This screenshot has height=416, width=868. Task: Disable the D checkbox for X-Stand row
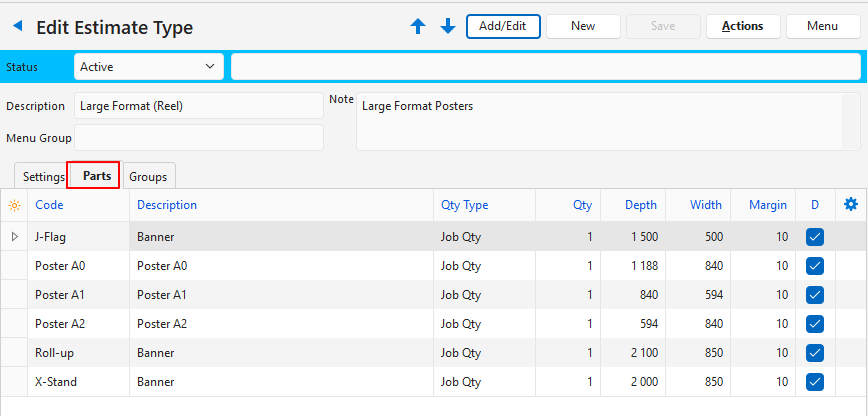814,382
